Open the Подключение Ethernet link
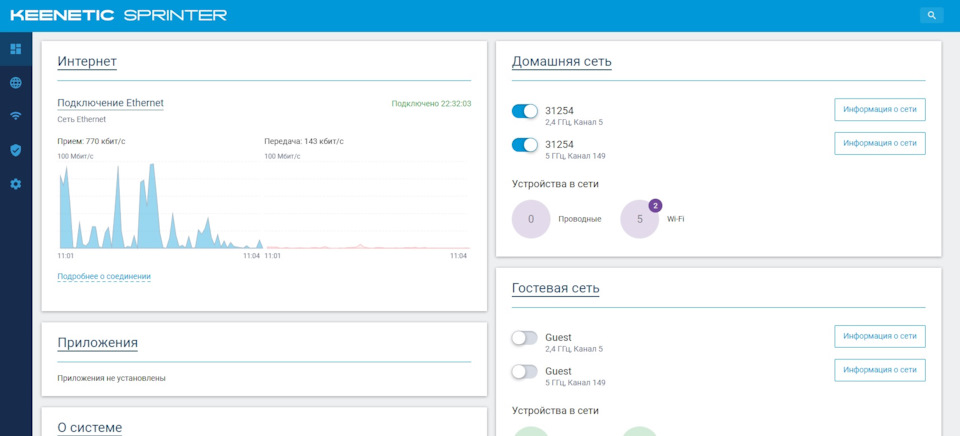Screen dimensions: 960x436 110,103
